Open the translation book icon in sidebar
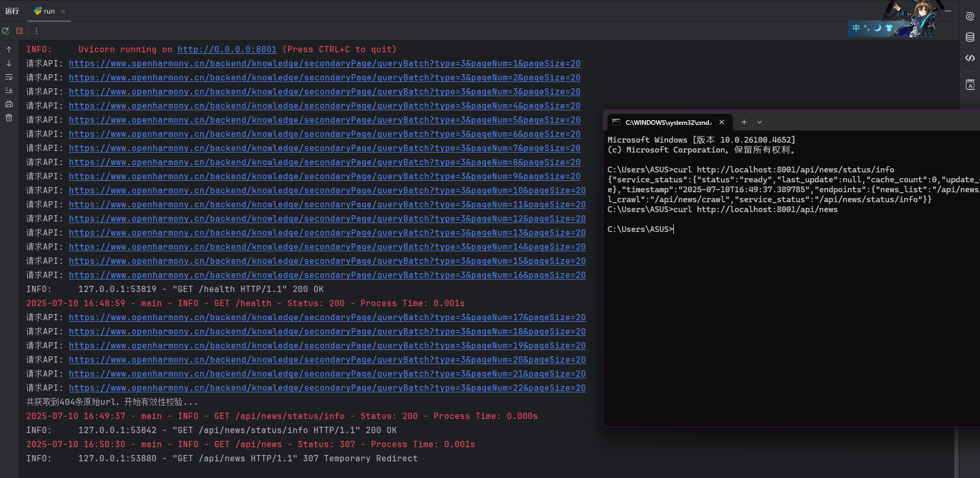Image resolution: width=980 pixels, height=478 pixels. point(970,85)
